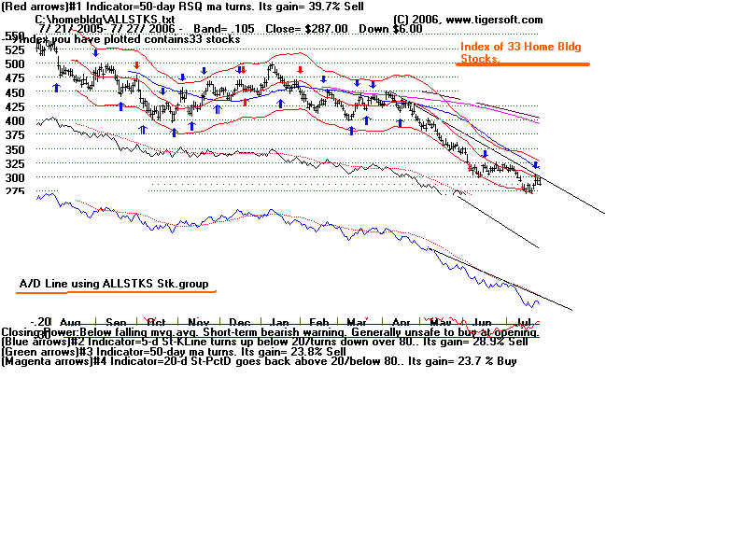Click the blue up arrow beside the 450 axis label
This screenshot has width=747, height=560.
pyautogui.click(x=56, y=87)
